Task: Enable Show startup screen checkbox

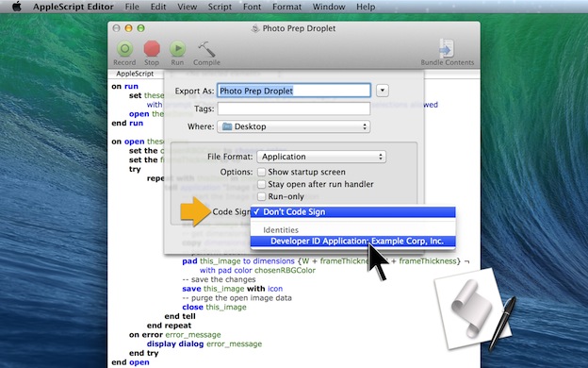Action: click(261, 172)
